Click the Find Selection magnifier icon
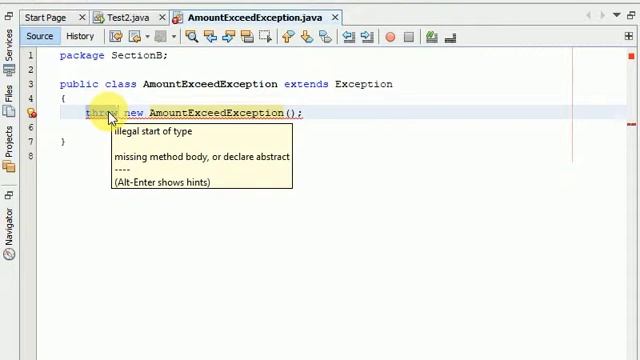This screenshot has height=360, width=640. [191, 37]
